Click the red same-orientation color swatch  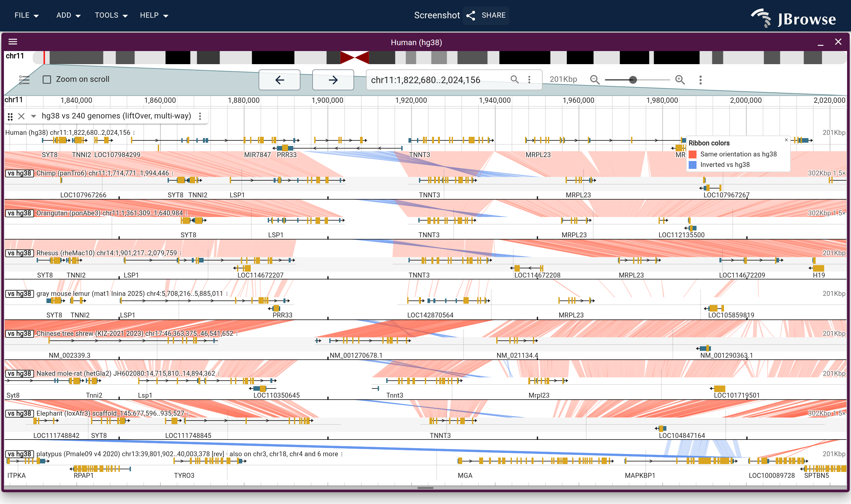click(x=692, y=154)
